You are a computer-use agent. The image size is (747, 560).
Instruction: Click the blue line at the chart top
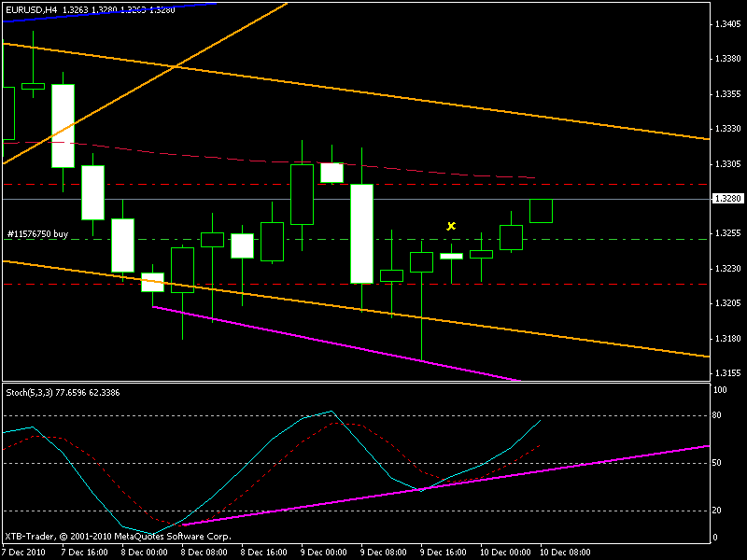tap(109, 12)
